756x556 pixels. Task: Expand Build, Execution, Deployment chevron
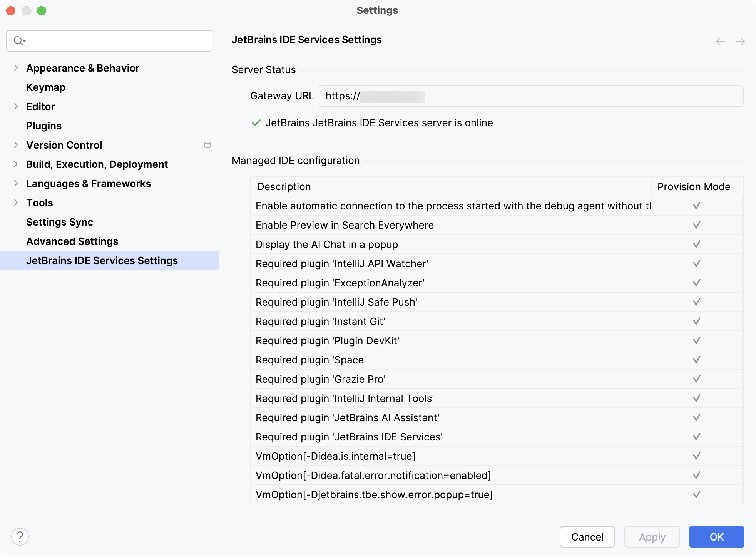click(x=16, y=164)
